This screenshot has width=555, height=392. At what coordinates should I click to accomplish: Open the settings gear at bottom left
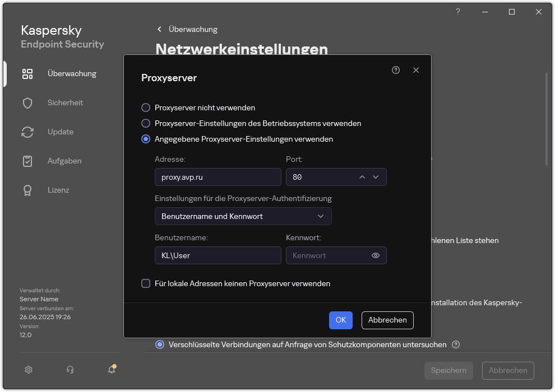click(28, 370)
